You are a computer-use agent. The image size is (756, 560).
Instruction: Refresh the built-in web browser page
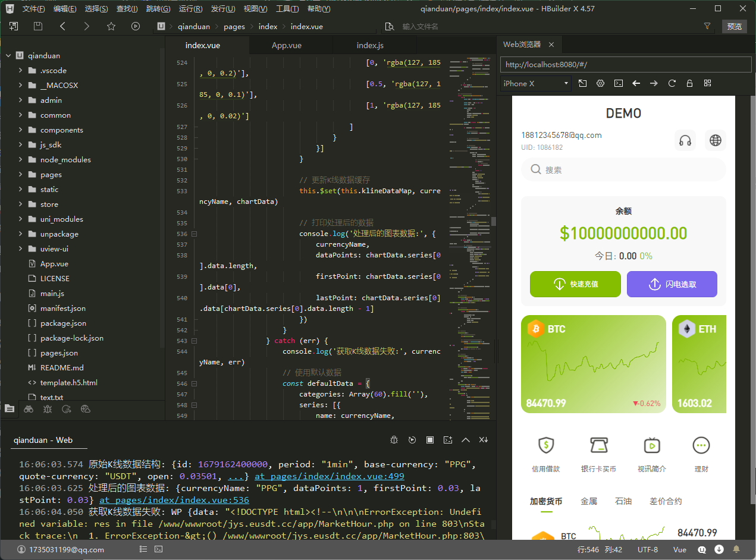(x=672, y=83)
